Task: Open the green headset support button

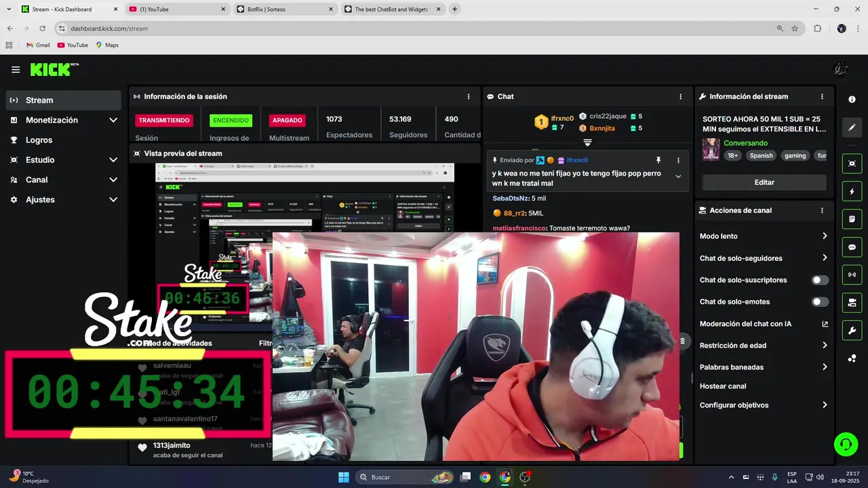Action: pos(846,445)
